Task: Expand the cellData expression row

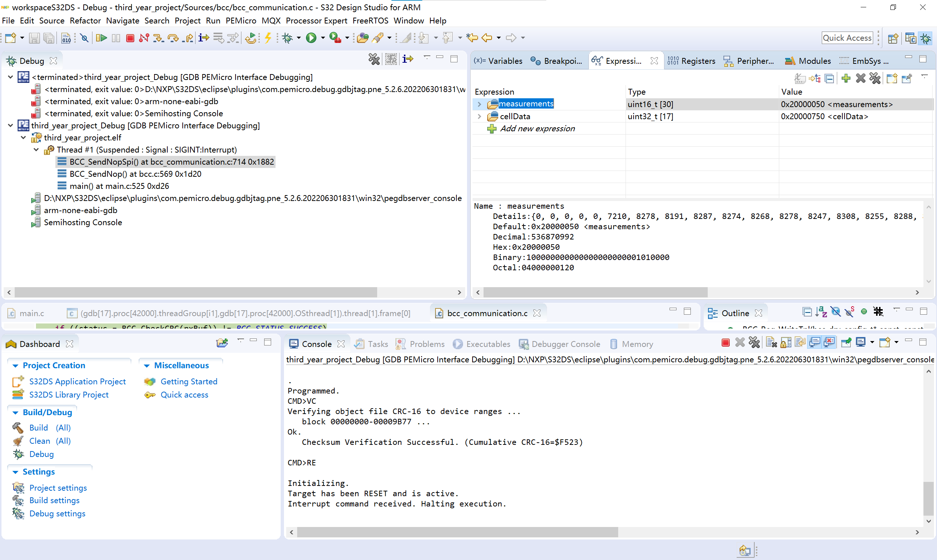Action: pos(479,116)
